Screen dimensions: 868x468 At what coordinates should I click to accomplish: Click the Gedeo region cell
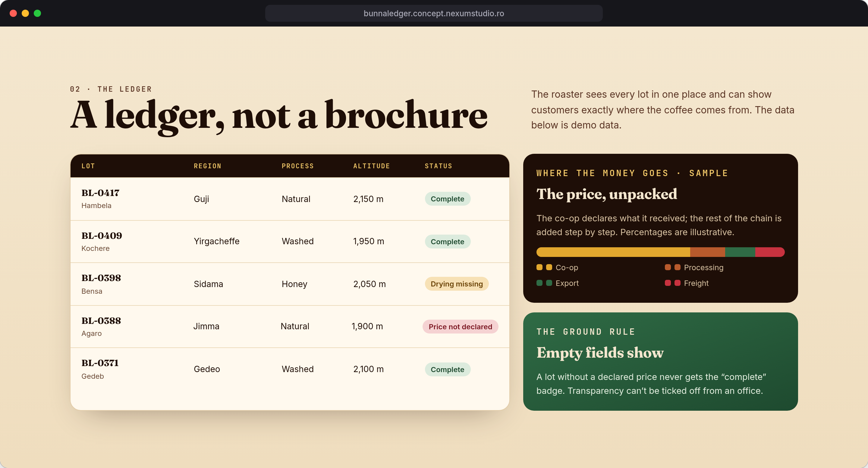tap(206, 369)
